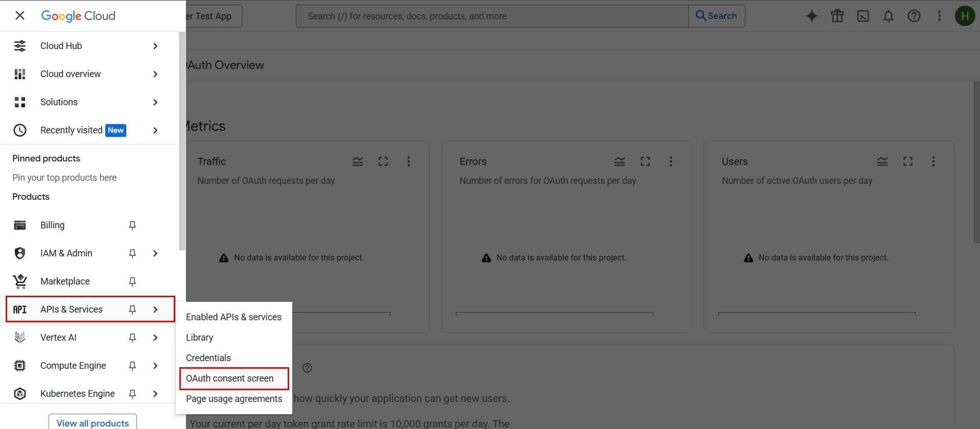980x429 pixels.
Task: Select Enabled APIs & services
Action: 234,317
